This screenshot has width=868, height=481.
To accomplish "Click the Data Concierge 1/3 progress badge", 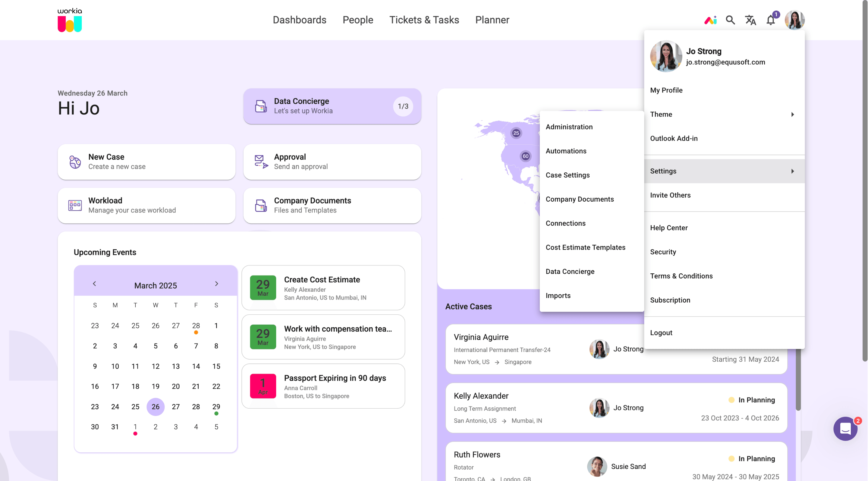I will [403, 106].
